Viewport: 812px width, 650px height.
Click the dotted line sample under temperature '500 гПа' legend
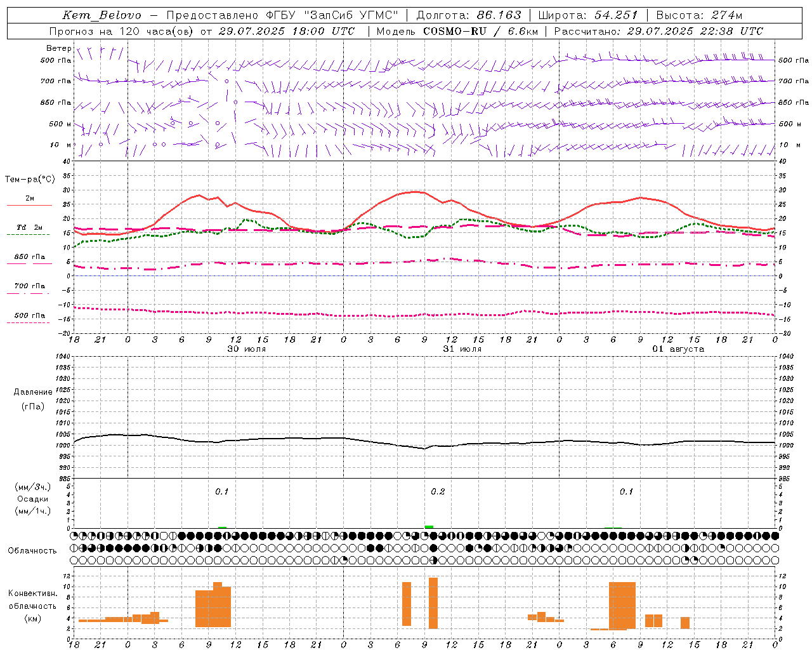tap(28, 323)
